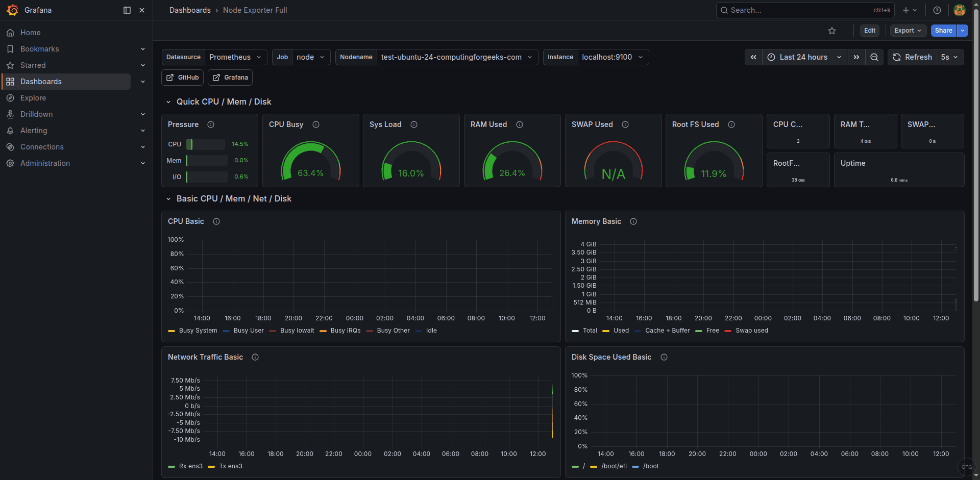Image resolution: width=980 pixels, height=480 pixels.
Task: Open Explore from the sidebar
Action: pos(33,97)
